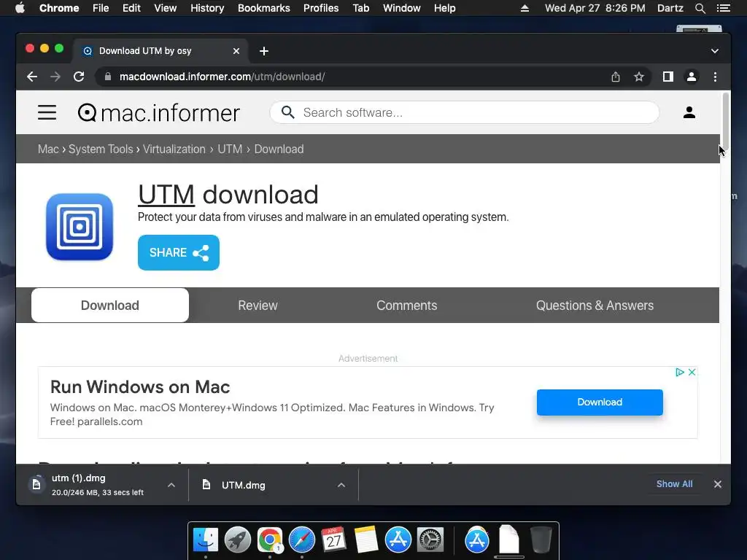Click the UTM link in the page heading
This screenshot has width=747, height=560.
(x=166, y=194)
